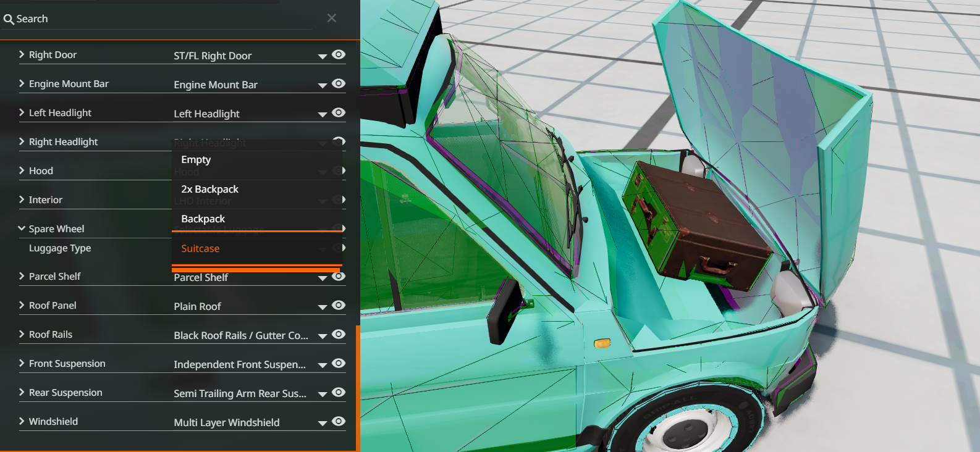Viewport: 980px width, 452px height.
Task: Select the Suitcase luggage option
Action: click(256, 248)
